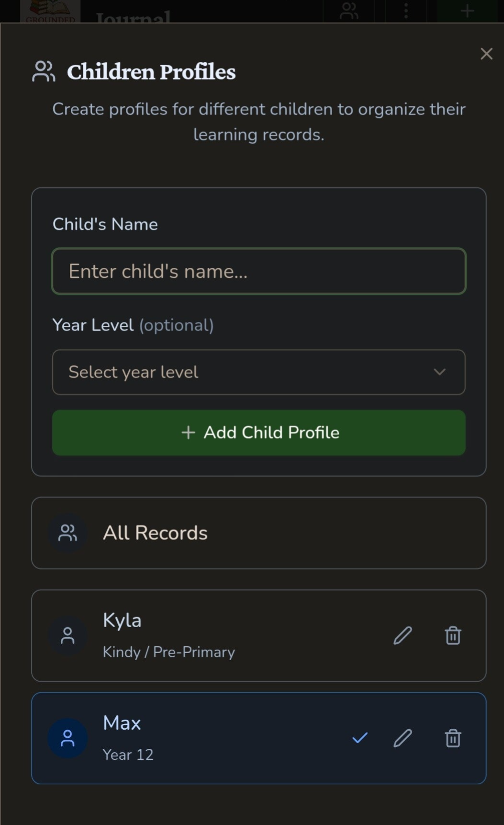504x825 pixels.
Task: Click Kyla's person avatar icon
Action: (67, 636)
